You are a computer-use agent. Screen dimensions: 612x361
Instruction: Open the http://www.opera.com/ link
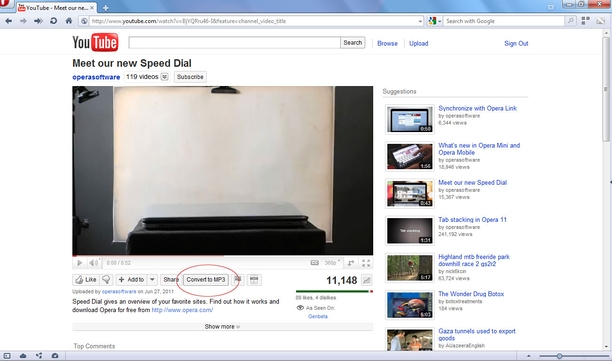coord(182,310)
